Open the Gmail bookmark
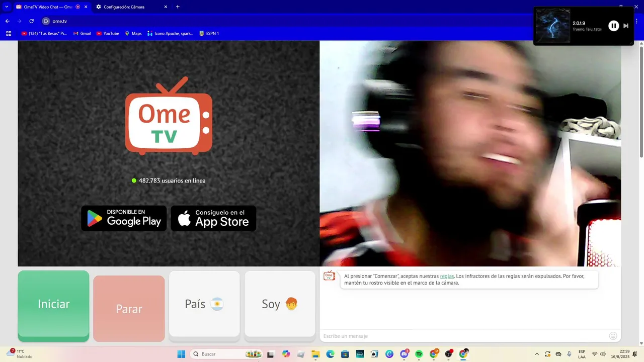The image size is (644, 362). tap(82, 33)
